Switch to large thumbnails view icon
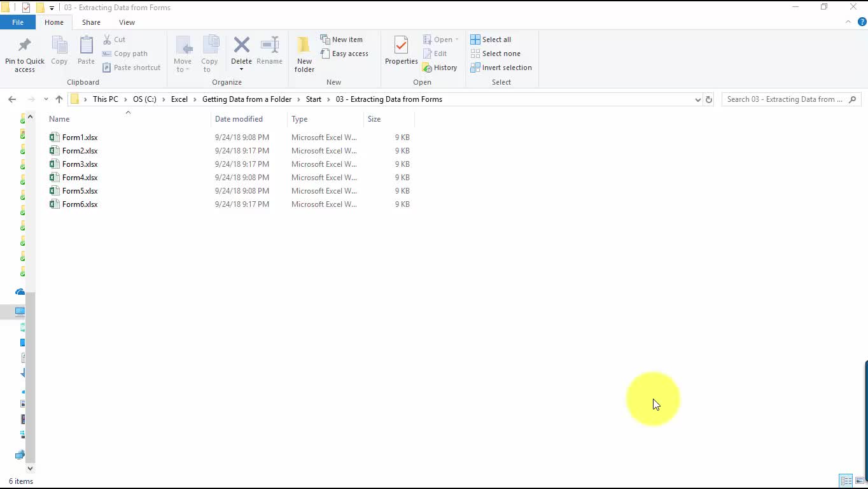The height and width of the screenshot is (489, 868). coord(859,481)
